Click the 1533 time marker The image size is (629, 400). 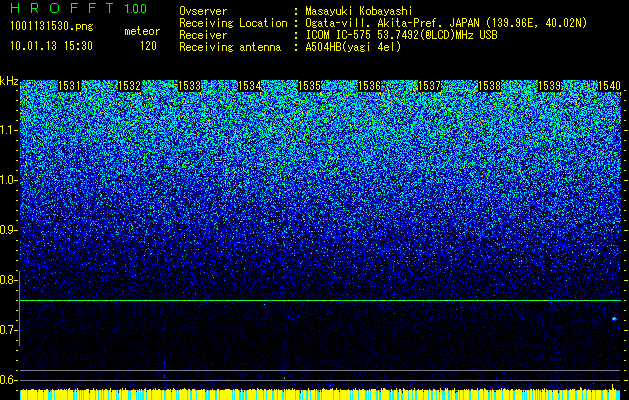(x=190, y=86)
